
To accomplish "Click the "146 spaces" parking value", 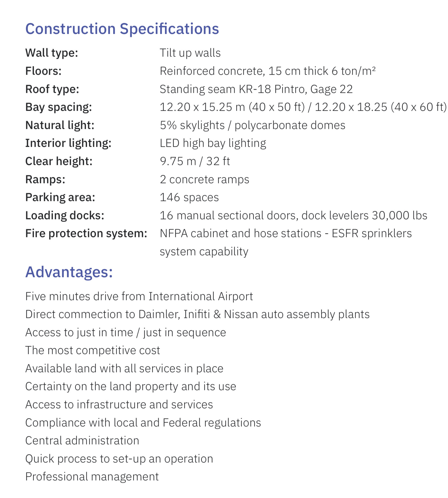I will (189, 197).
